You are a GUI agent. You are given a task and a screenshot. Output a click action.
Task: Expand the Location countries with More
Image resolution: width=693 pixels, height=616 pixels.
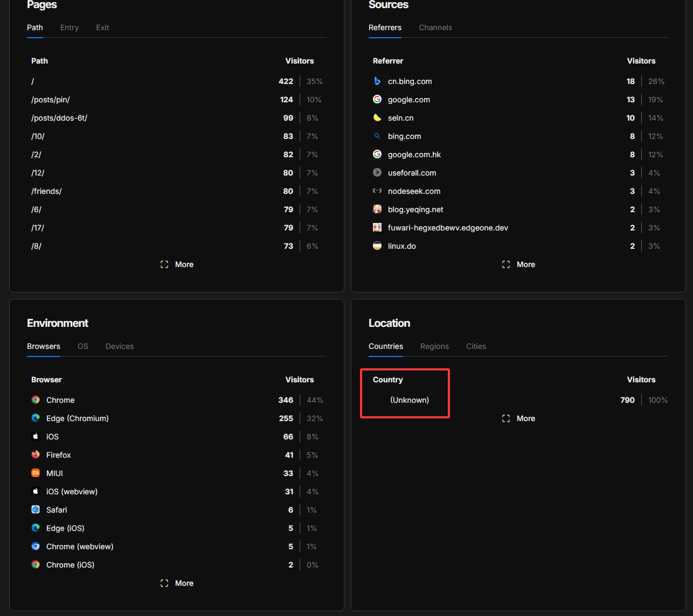(518, 418)
